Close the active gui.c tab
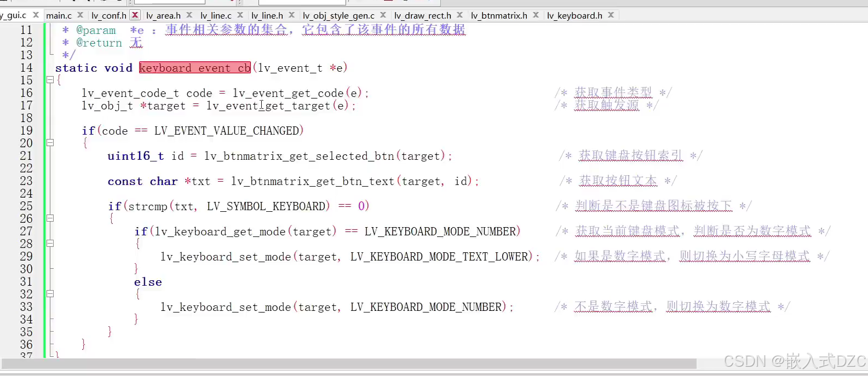 click(x=36, y=15)
